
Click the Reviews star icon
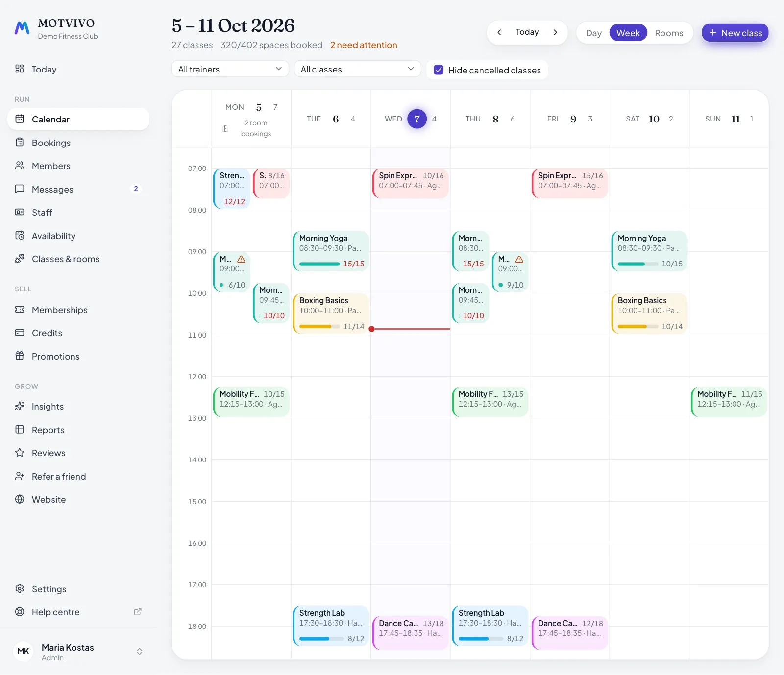20,453
